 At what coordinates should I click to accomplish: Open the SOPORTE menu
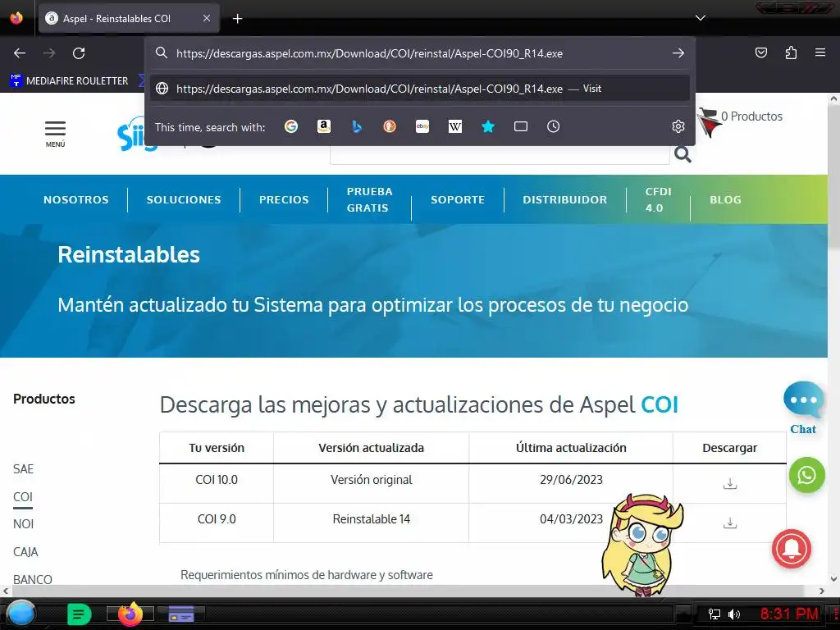458,200
